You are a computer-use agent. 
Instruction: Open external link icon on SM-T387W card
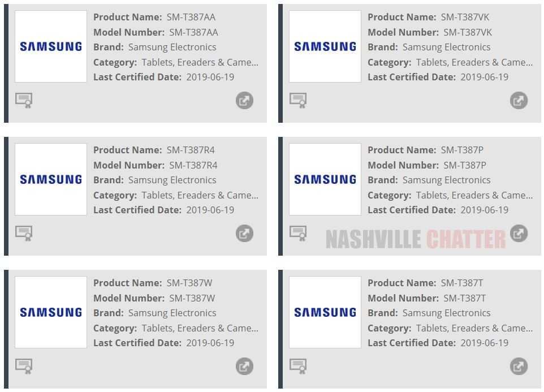pyautogui.click(x=244, y=367)
